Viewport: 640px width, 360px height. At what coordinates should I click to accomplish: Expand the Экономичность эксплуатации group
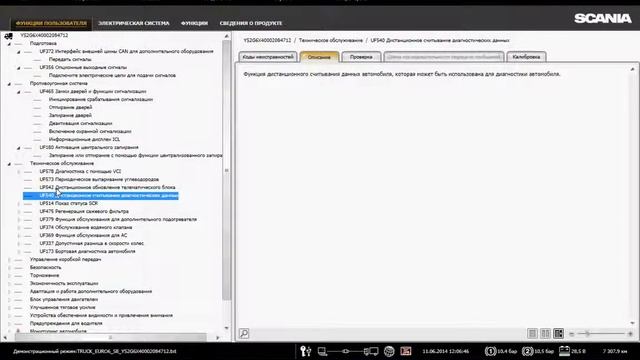click(x=9, y=284)
